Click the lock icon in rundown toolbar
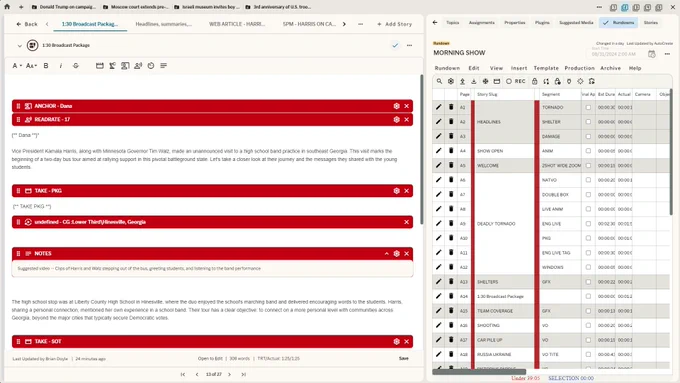680x383 pixels. coord(535,81)
